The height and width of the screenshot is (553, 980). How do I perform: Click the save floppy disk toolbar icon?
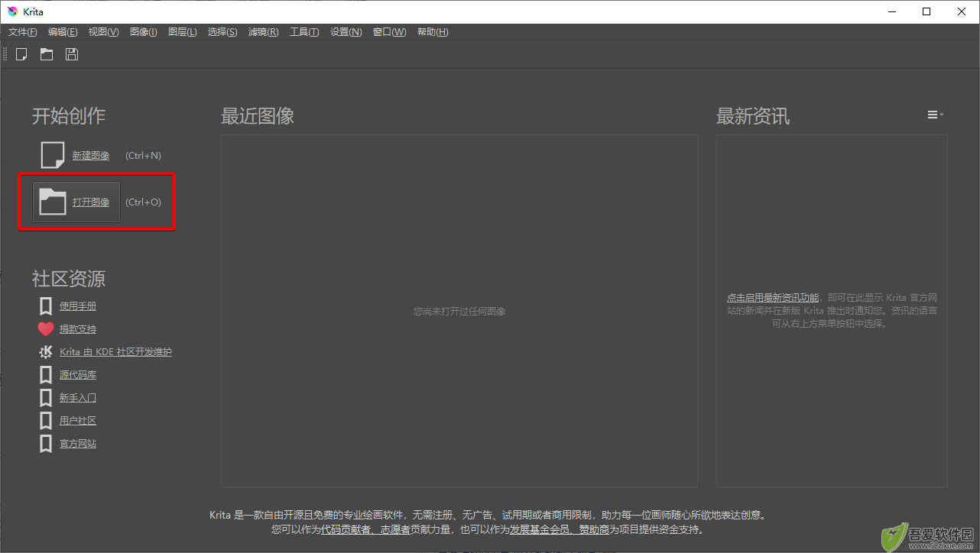pyautogui.click(x=72, y=54)
